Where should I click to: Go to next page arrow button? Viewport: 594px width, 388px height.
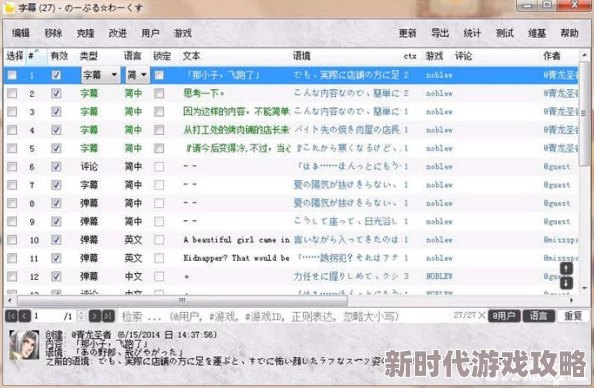[95, 316]
